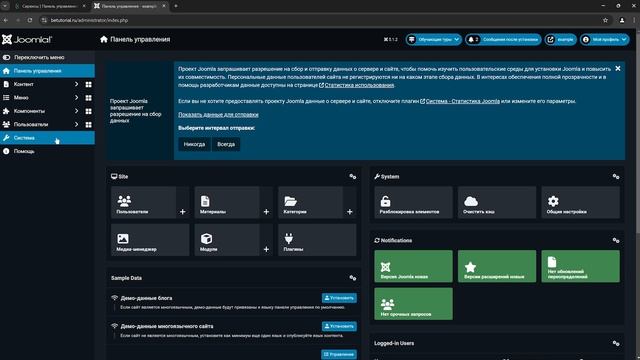This screenshot has width=640, height=360.
Task: Open Разблокировка элементов tile
Action: [x=413, y=202]
